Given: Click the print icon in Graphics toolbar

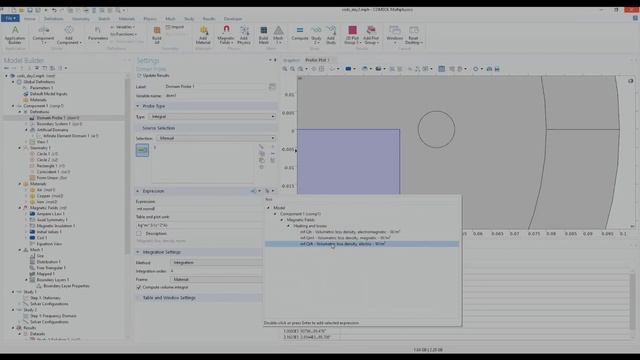Looking at the screenshot, I should [x=497, y=69].
